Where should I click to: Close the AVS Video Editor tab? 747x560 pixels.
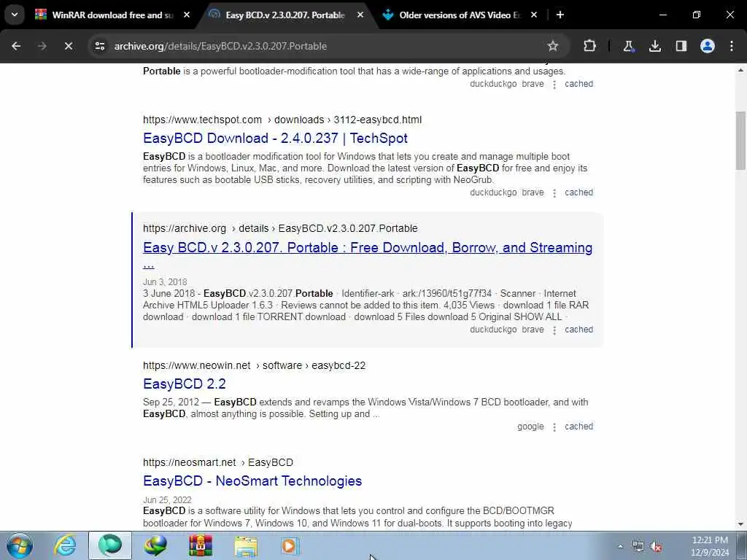coord(534,15)
